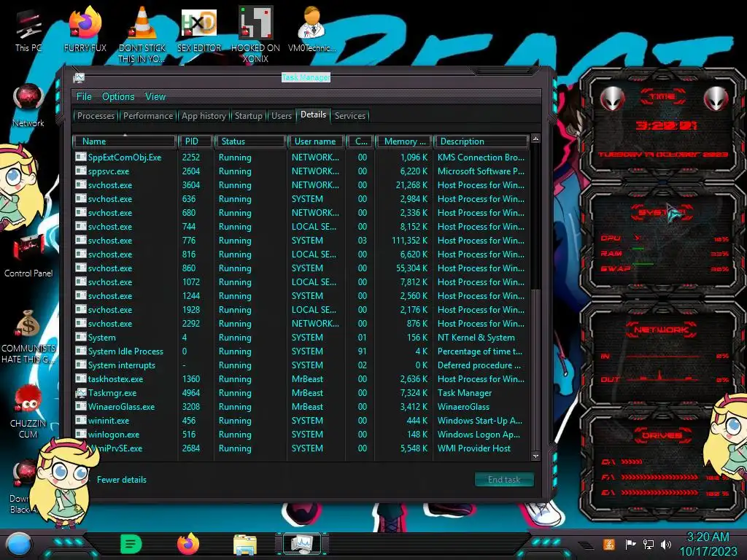Viewport: 747px width, 560px height.
Task: Click the Taskmgr.exe process icon
Action: tap(80, 393)
